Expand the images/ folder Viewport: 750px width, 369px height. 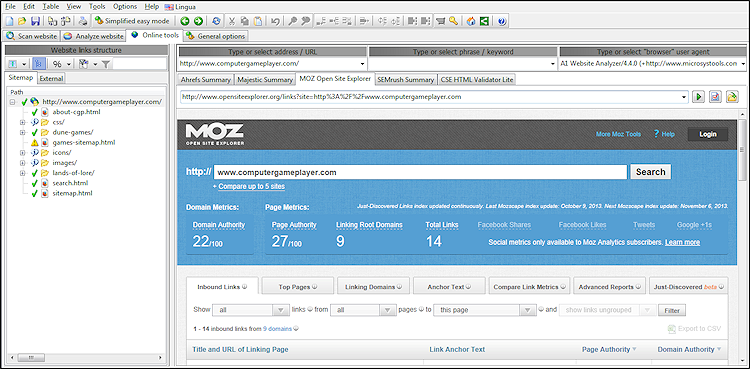click(22, 163)
